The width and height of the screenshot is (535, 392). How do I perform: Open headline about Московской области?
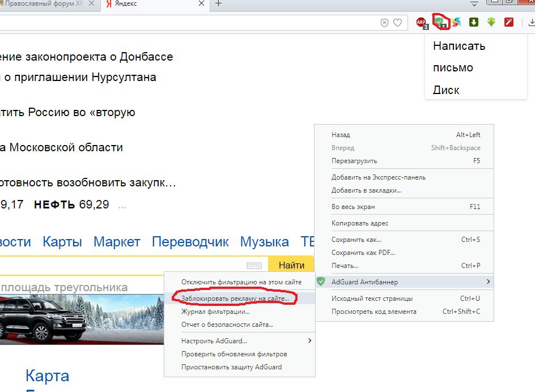[x=61, y=147]
